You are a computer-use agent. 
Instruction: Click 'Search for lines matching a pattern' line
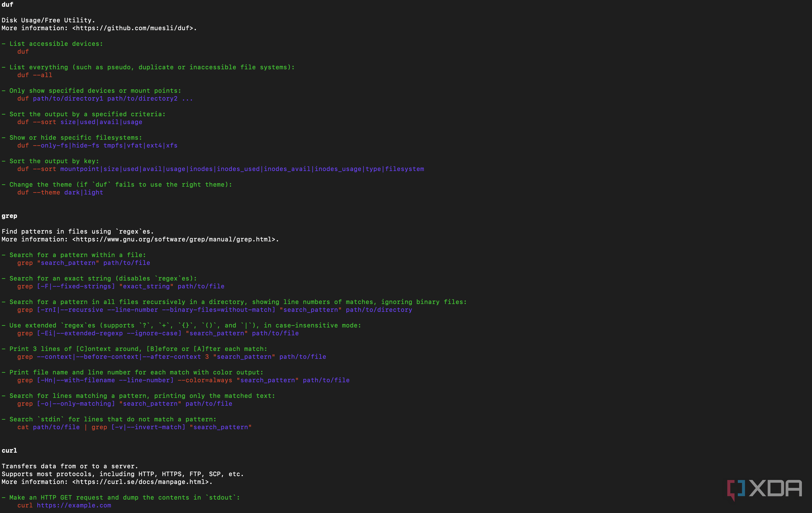[139, 396]
